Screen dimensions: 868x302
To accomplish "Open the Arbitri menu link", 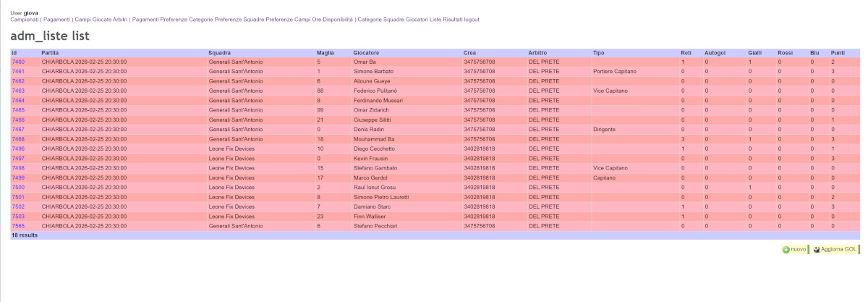I will coord(105,20).
